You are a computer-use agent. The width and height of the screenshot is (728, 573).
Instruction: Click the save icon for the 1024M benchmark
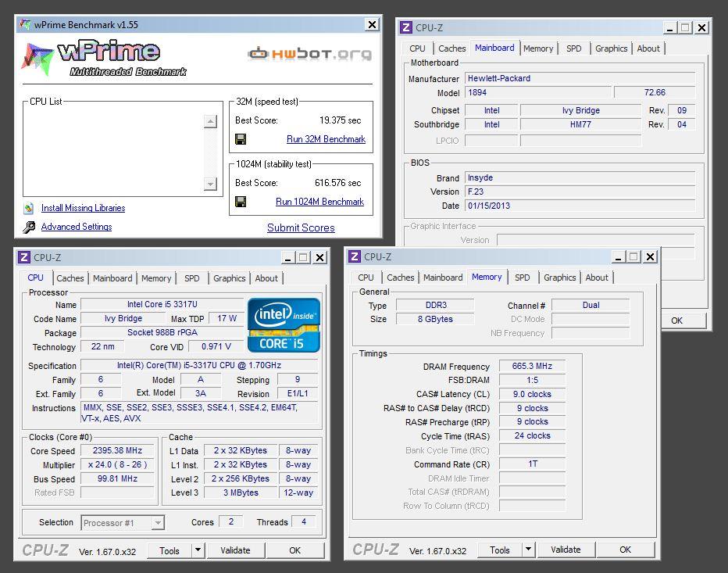coord(241,202)
